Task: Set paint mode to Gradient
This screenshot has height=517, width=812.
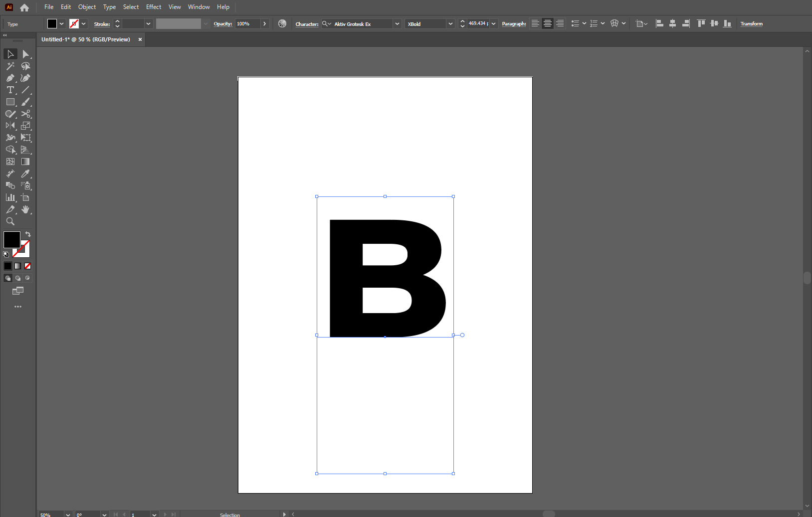Action: click(x=18, y=266)
